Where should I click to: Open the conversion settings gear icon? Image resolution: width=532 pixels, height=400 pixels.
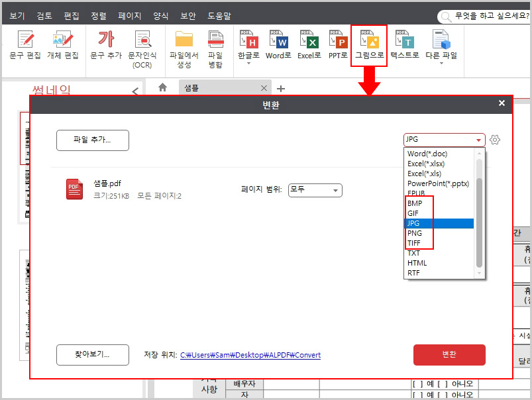click(494, 140)
